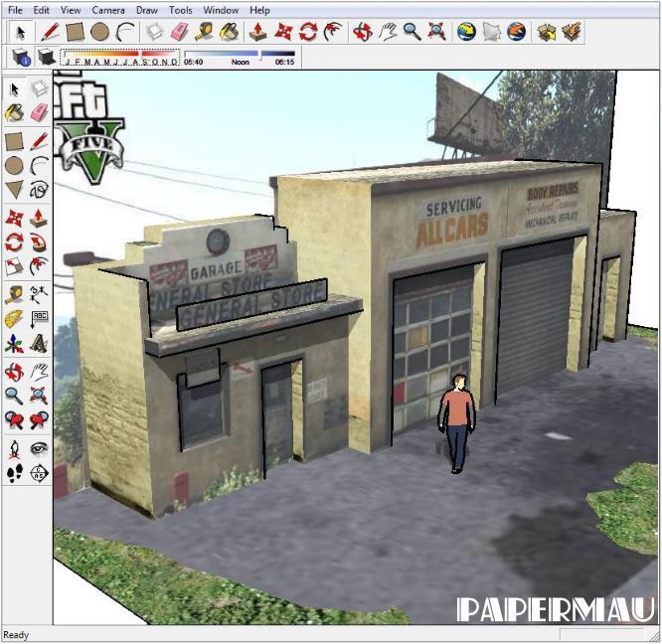Click Make Component in the horizontal toolbar
Viewport: 662px width, 644px height.
[154, 32]
